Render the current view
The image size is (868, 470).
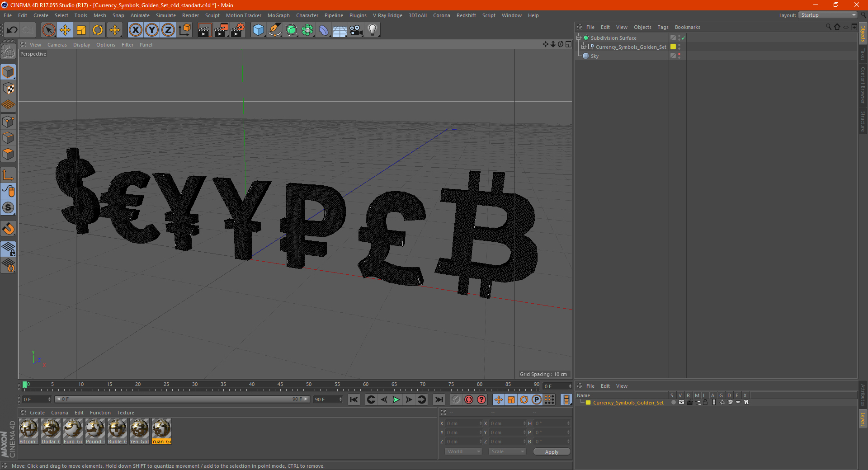204,30
